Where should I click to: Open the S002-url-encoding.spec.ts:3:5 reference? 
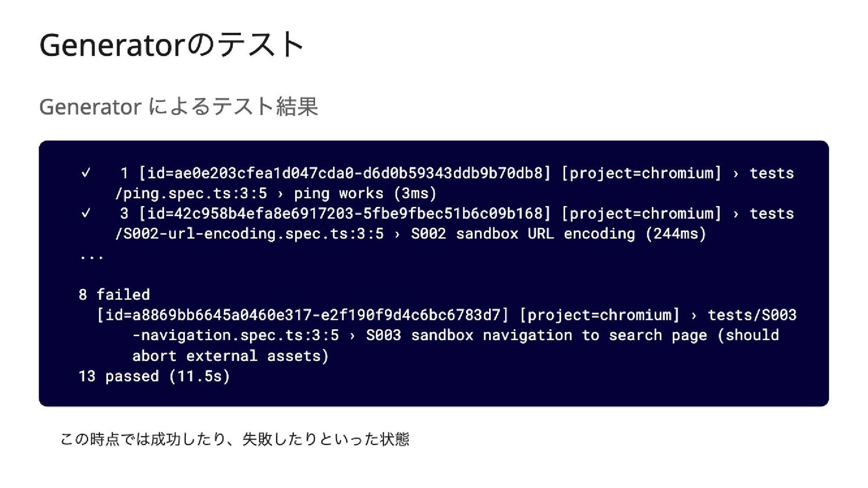coord(249,234)
